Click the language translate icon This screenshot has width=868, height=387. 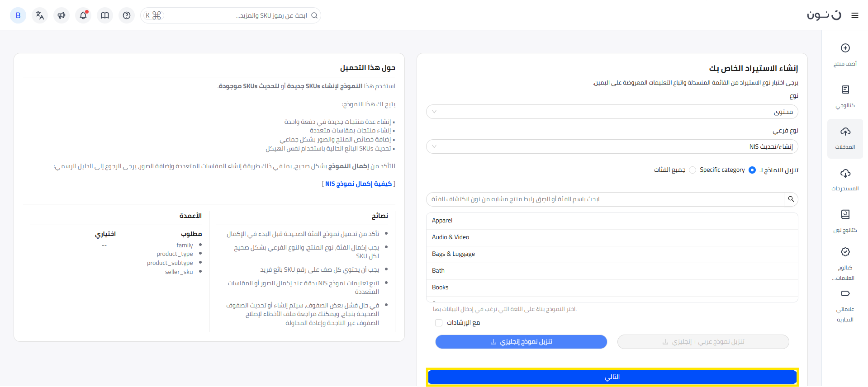[x=40, y=15]
